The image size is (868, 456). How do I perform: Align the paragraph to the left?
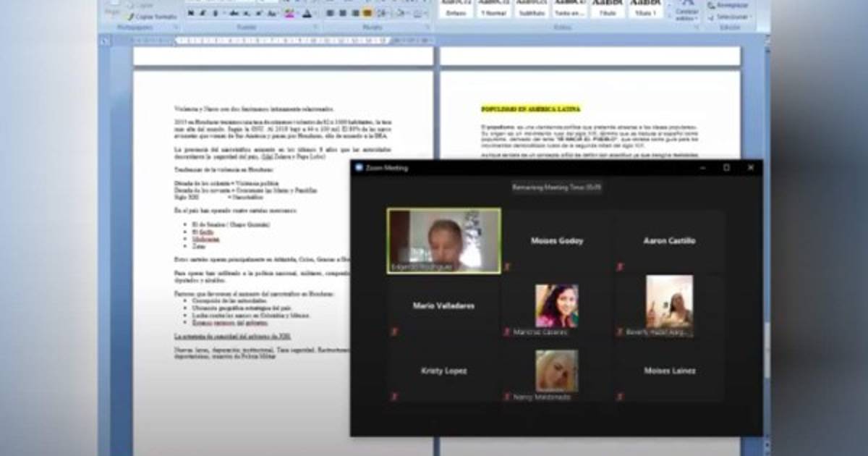tap(329, 13)
